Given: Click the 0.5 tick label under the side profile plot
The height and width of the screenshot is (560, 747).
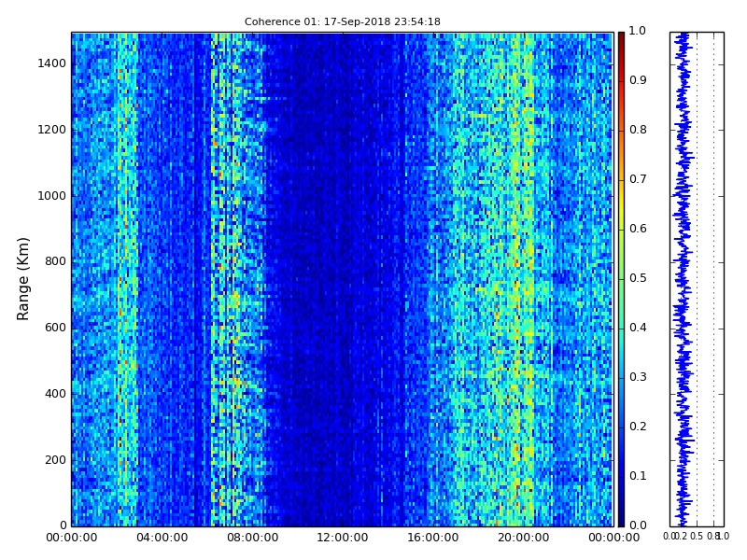Looking at the screenshot, I should click(x=697, y=536).
